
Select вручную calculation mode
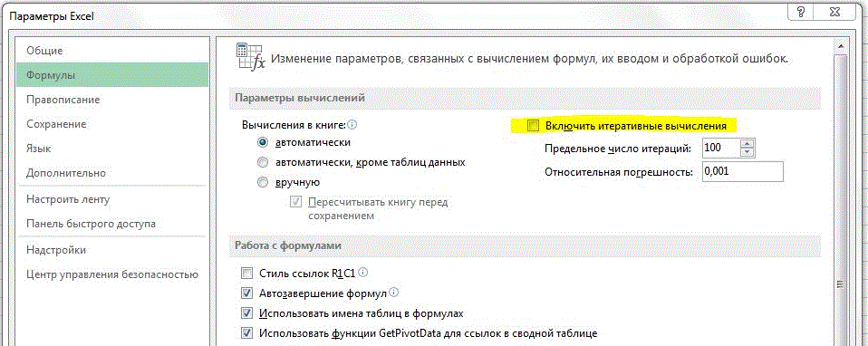(x=263, y=182)
